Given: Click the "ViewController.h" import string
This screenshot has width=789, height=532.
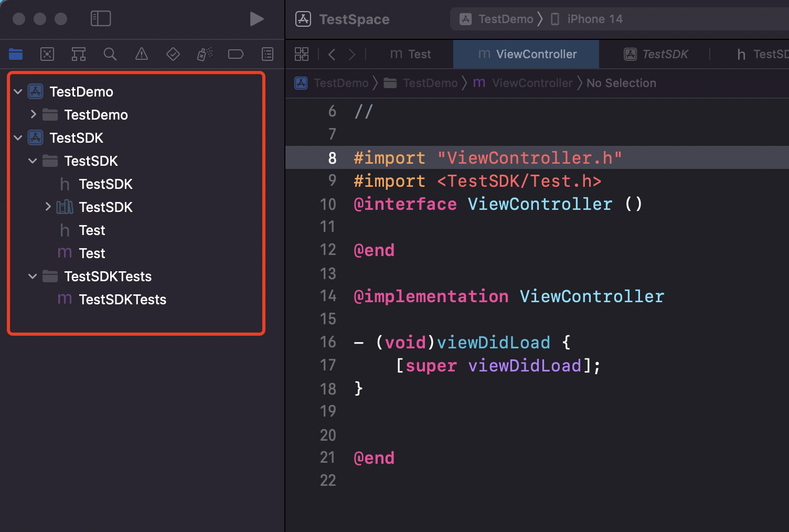Looking at the screenshot, I should point(530,158).
